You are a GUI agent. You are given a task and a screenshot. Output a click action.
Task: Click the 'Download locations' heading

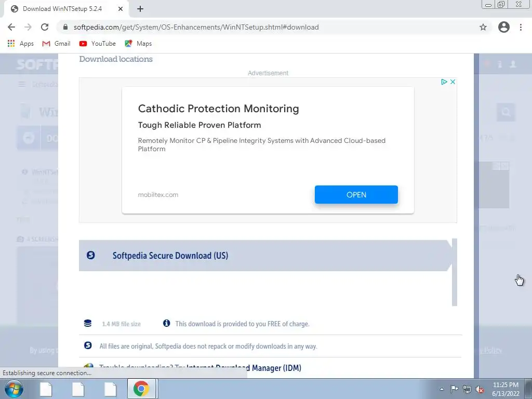pyautogui.click(x=116, y=59)
